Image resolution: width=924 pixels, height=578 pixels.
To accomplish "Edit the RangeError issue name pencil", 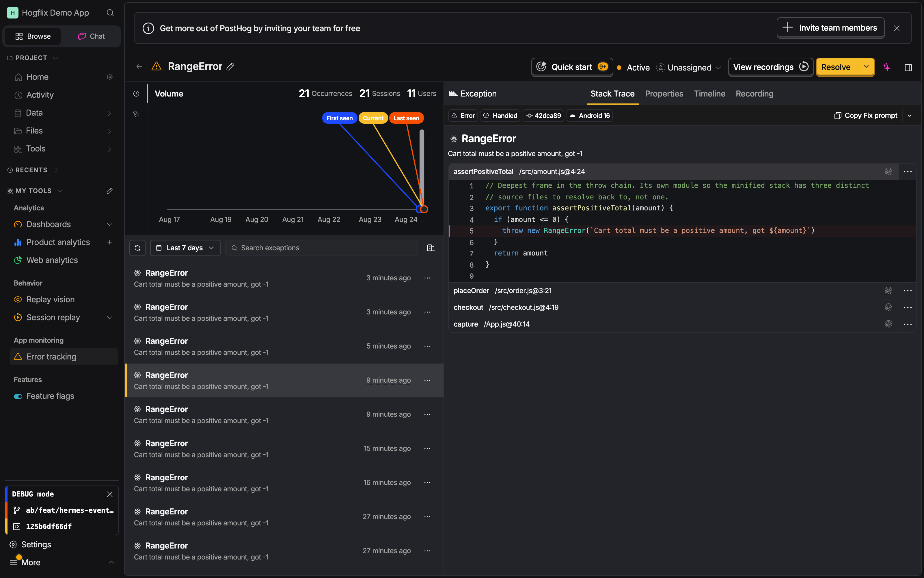I will pyautogui.click(x=230, y=66).
